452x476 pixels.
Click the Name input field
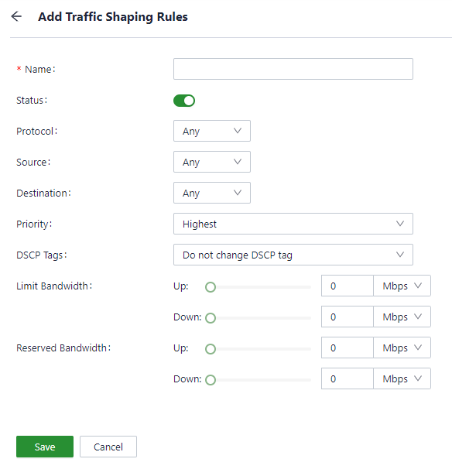click(x=293, y=69)
